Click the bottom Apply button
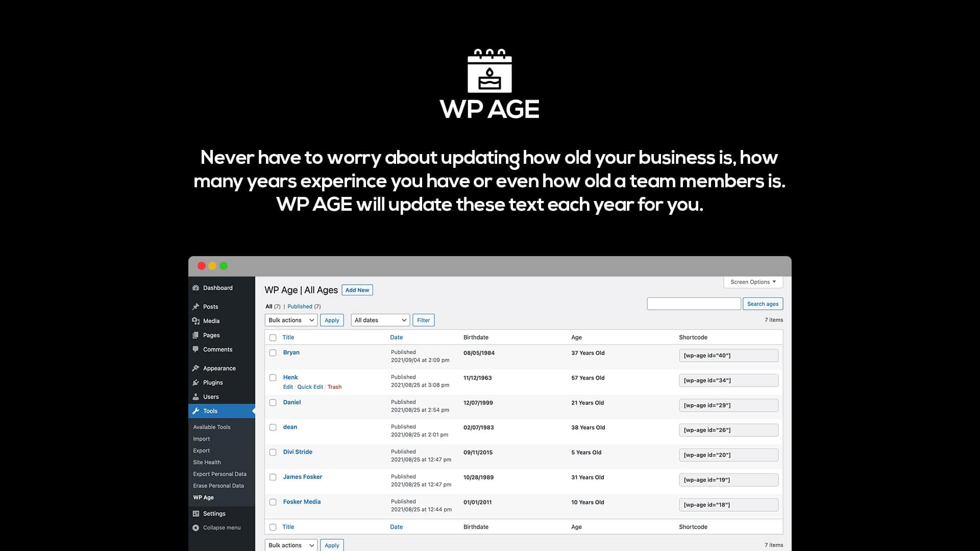 (x=332, y=545)
